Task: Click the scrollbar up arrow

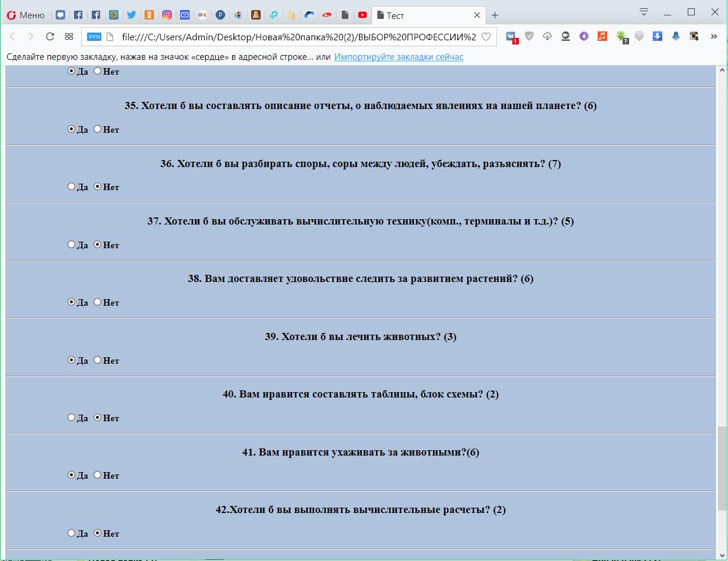Action: click(x=722, y=70)
